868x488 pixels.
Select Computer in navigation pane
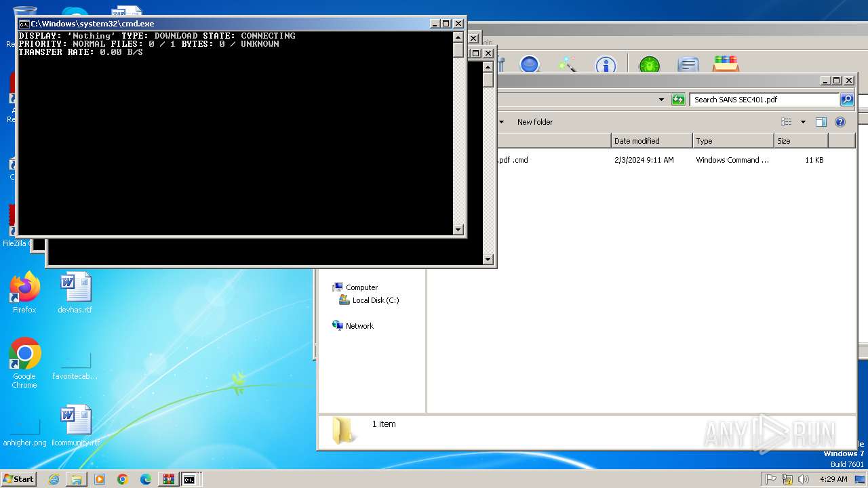(x=361, y=287)
